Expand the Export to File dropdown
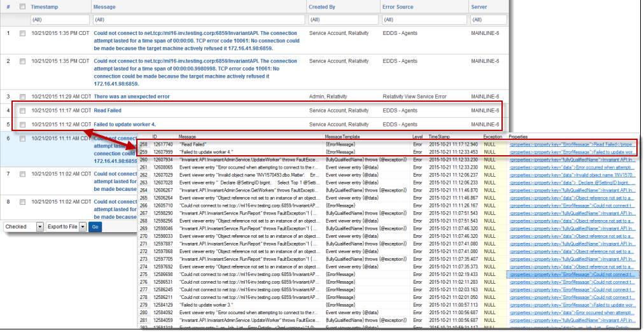This screenshot has width=644, height=332. pos(66,226)
